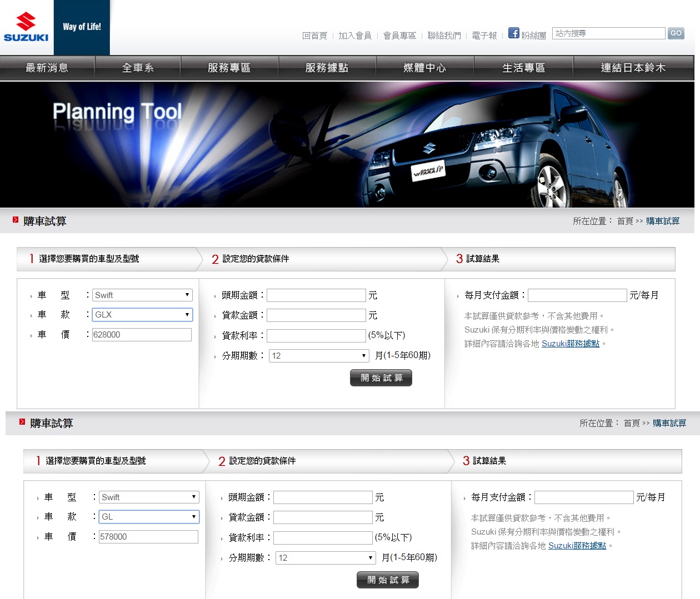This screenshot has width=700, height=599.
Task: Expand the upper 車型 dropdown showing Swift
Action: pos(142,295)
